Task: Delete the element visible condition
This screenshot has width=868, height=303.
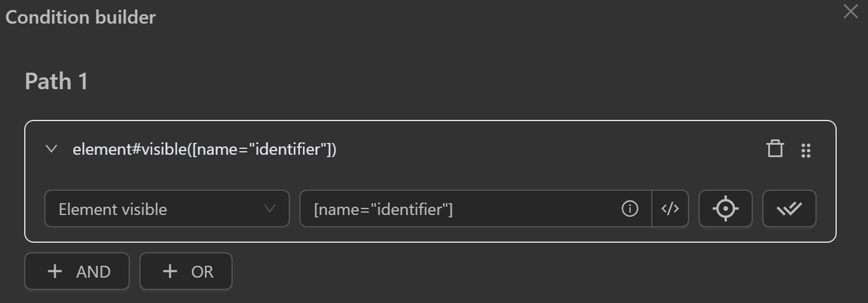Action: (x=775, y=149)
